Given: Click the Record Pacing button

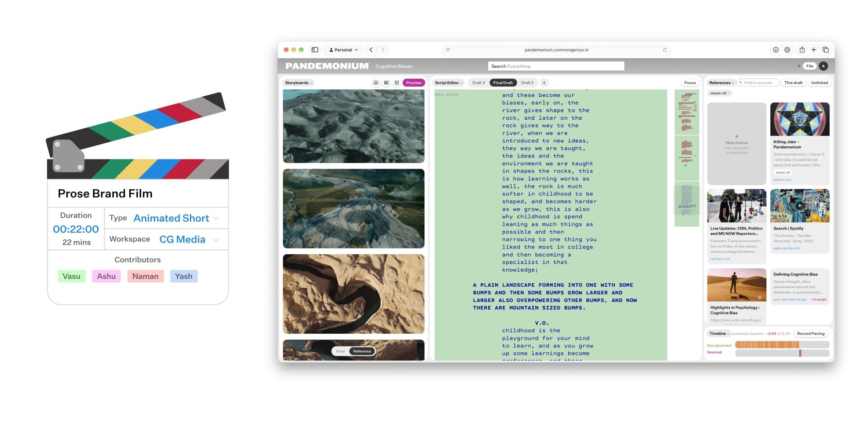Looking at the screenshot, I should coord(811,333).
